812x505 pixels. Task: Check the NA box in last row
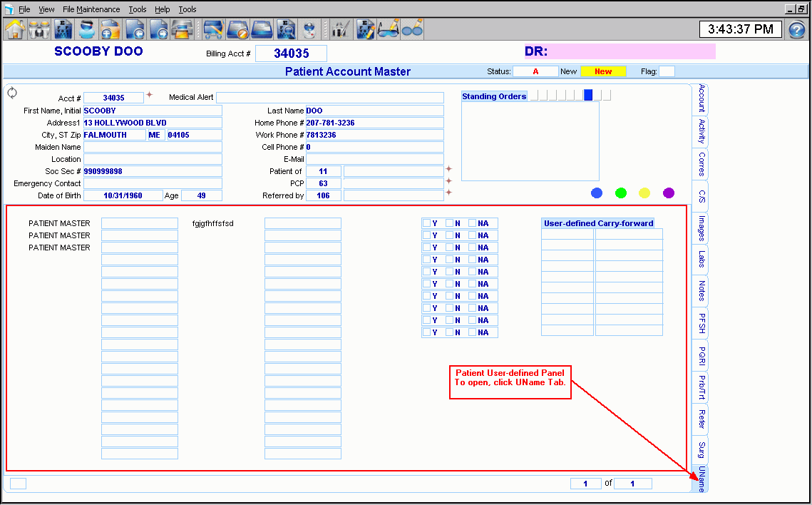[472, 332]
